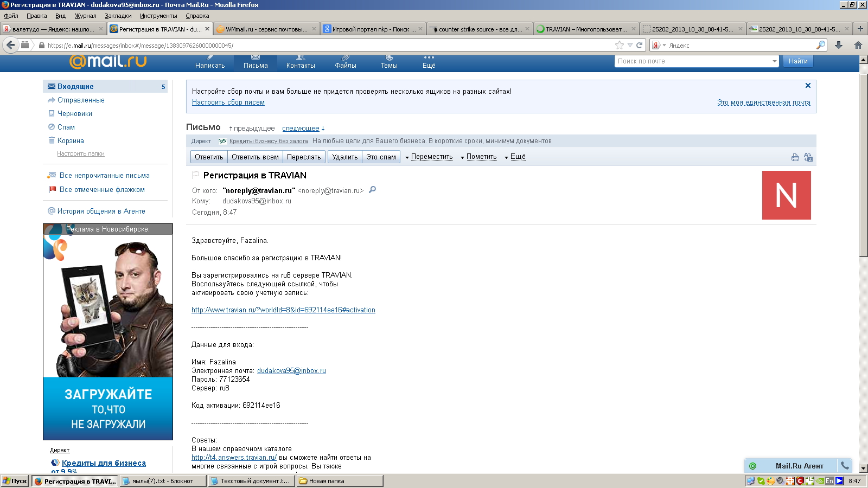This screenshot has height=488, width=868.
Task: Click the Настроить папки link
Action: (81, 154)
